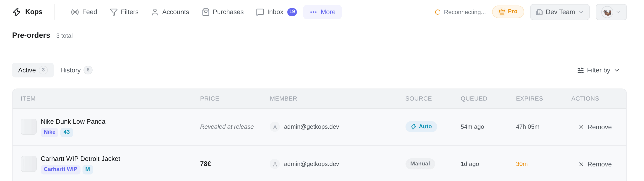Click the Carhartt WIP Detroit Jacket item name
The width and height of the screenshot is (644, 181).
coord(80,159)
